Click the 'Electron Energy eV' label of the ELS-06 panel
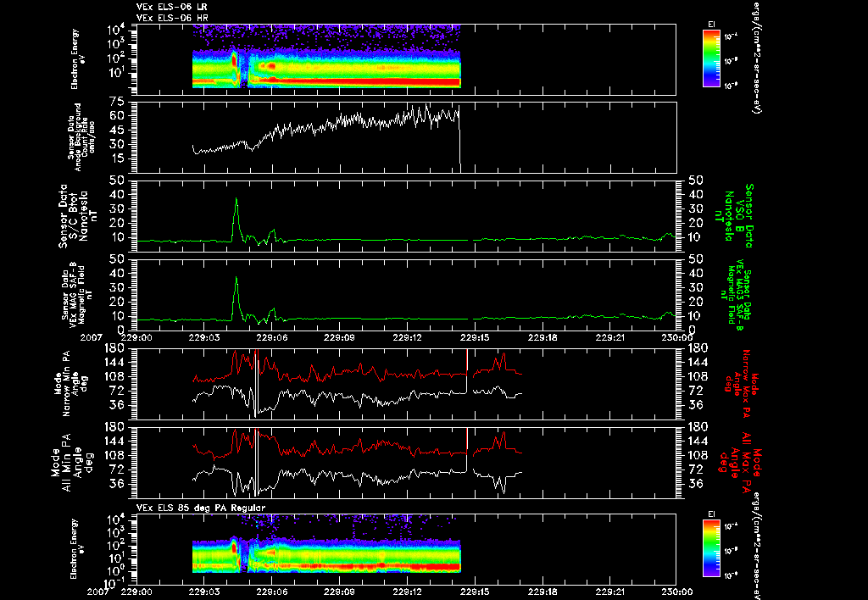868x600 pixels. [79, 59]
